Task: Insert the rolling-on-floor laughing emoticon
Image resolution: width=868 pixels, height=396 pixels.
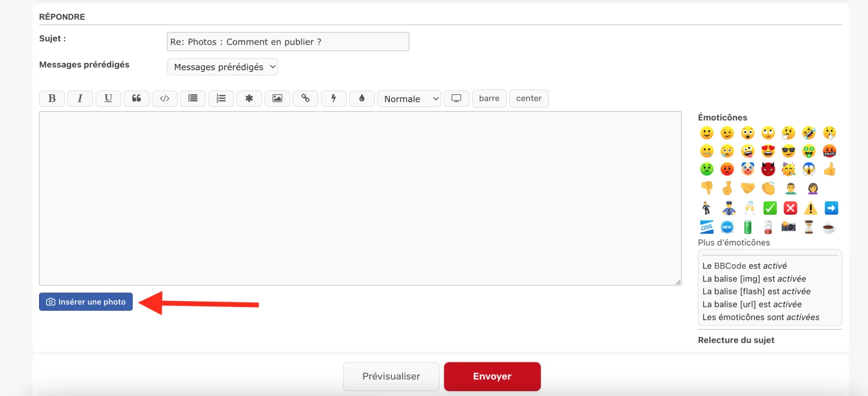Action: click(x=809, y=133)
